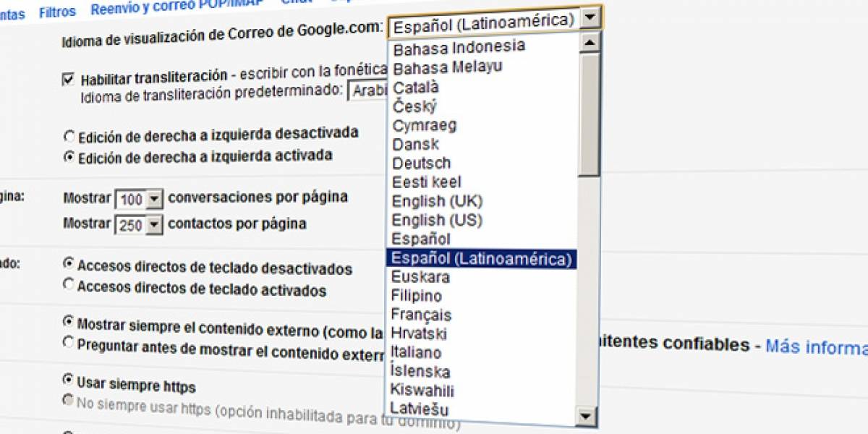Choose Euskara from language list

pos(420,277)
